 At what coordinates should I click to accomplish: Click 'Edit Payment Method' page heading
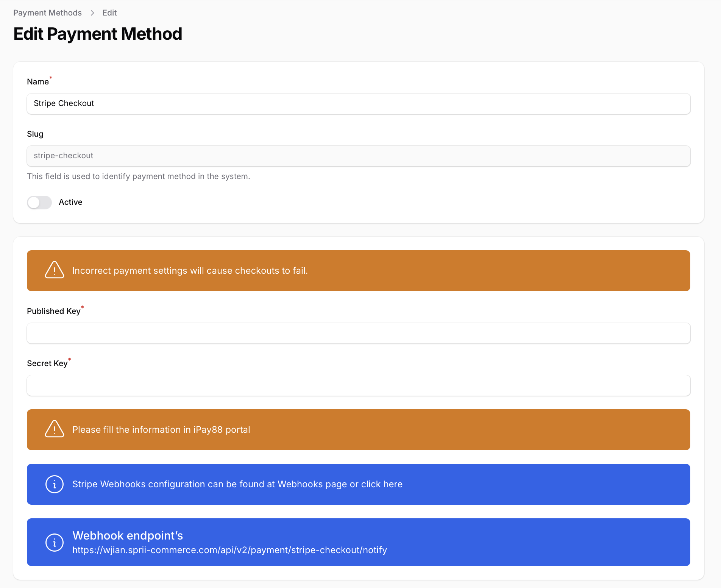(x=98, y=34)
